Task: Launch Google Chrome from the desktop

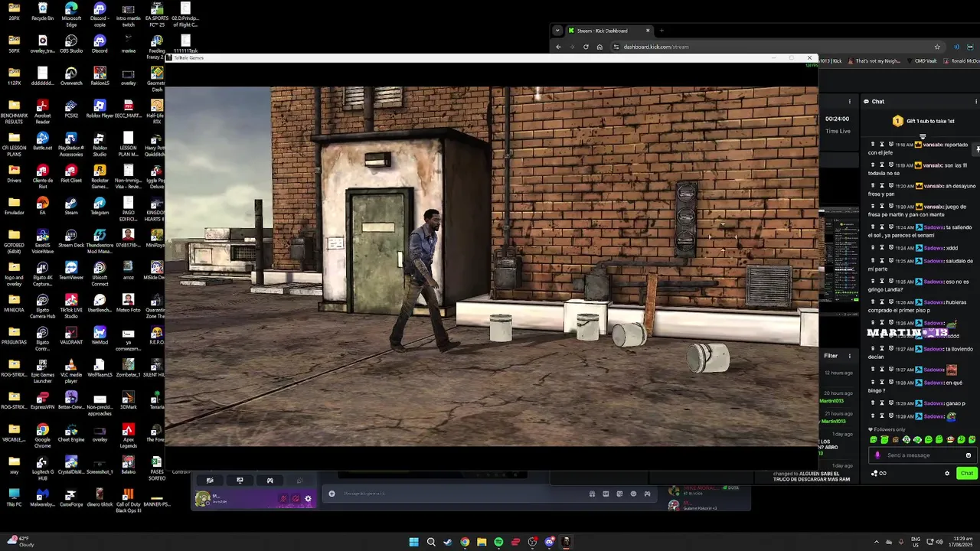Action: point(43,435)
